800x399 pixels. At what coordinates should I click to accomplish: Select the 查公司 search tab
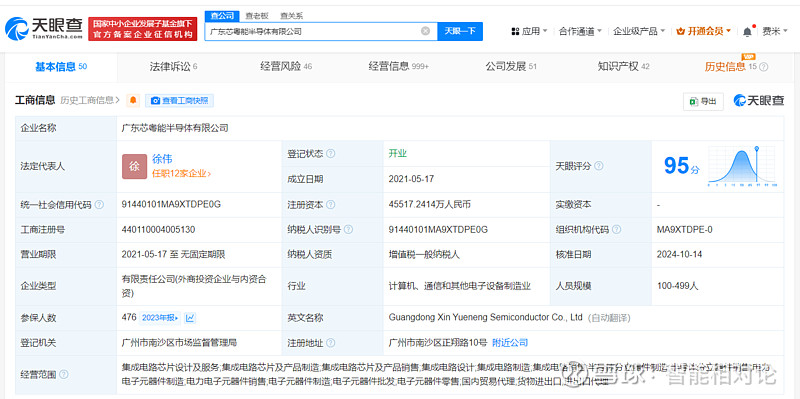(222, 16)
